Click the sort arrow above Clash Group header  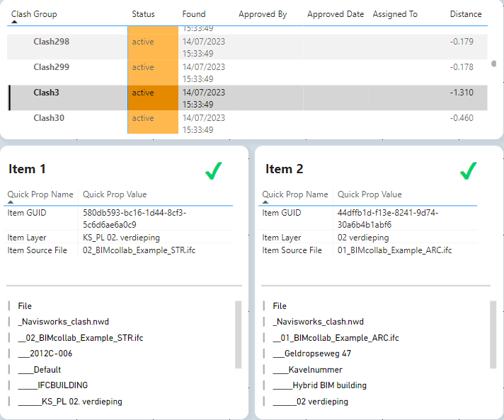[x=15, y=23]
